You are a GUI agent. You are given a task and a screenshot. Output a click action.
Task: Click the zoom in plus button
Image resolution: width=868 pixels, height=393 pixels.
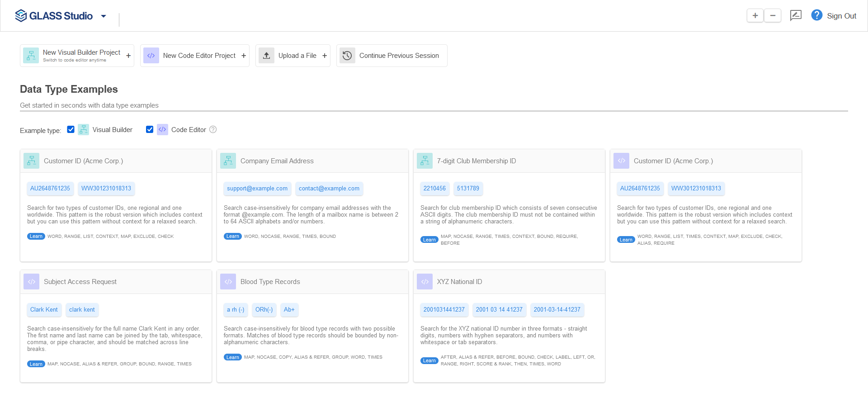click(x=755, y=15)
